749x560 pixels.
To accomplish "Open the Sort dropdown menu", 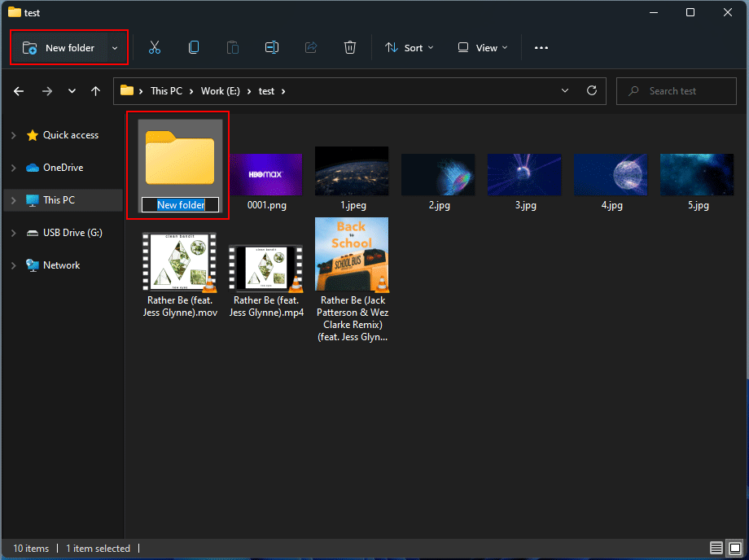I will 409,47.
